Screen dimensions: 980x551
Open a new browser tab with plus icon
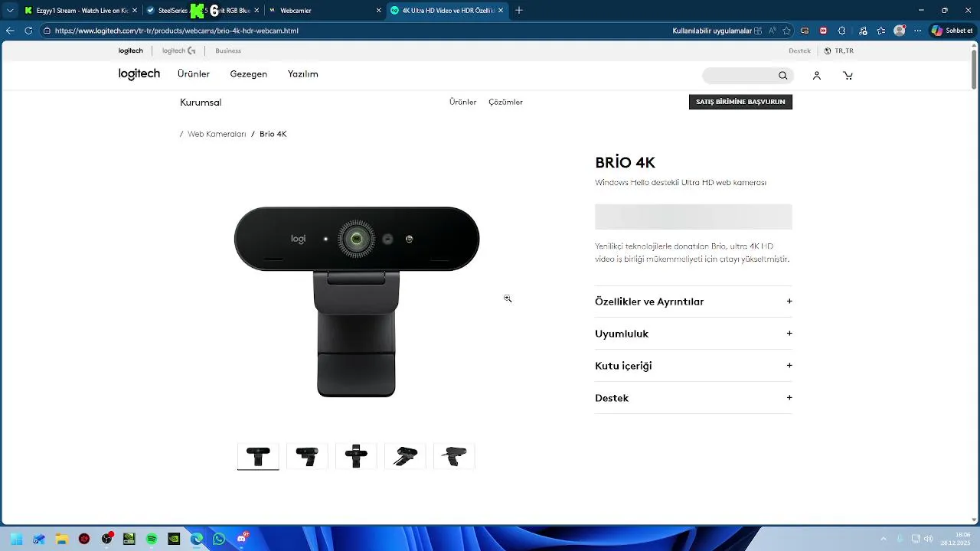tap(519, 11)
